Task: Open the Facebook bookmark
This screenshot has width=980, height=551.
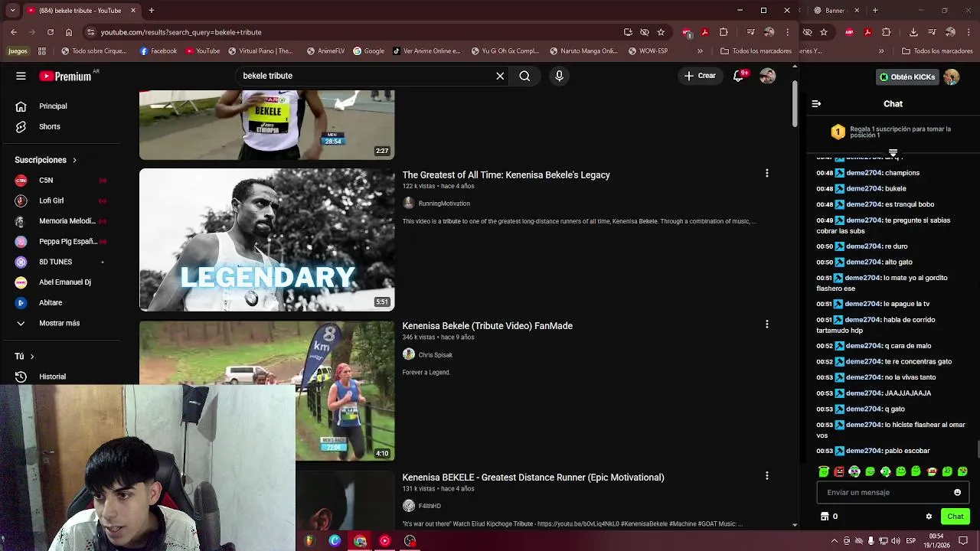Action: pyautogui.click(x=158, y=51)
